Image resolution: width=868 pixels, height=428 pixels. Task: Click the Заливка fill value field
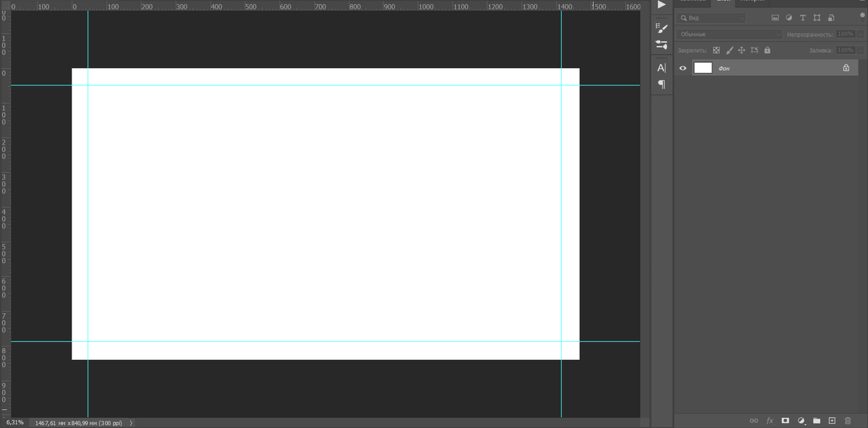point(845,50)
